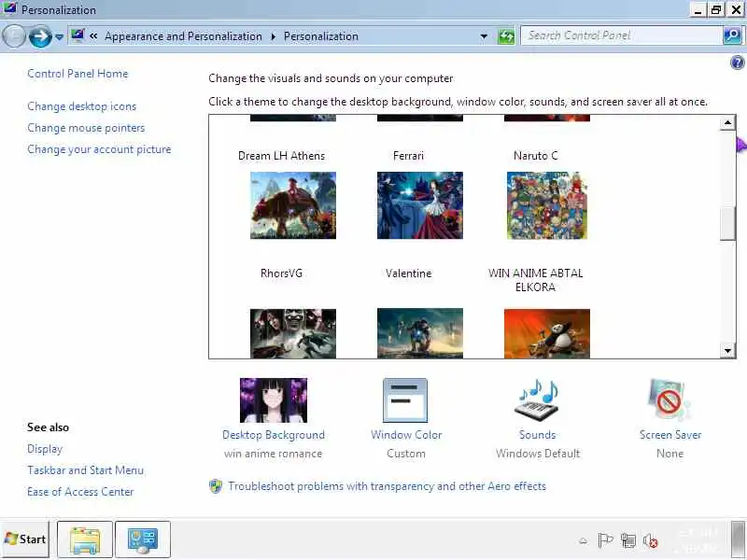This screenshot has height=560, width=747.
Task: Click the Desktop Background link
Action: click(x=274, y=435)
